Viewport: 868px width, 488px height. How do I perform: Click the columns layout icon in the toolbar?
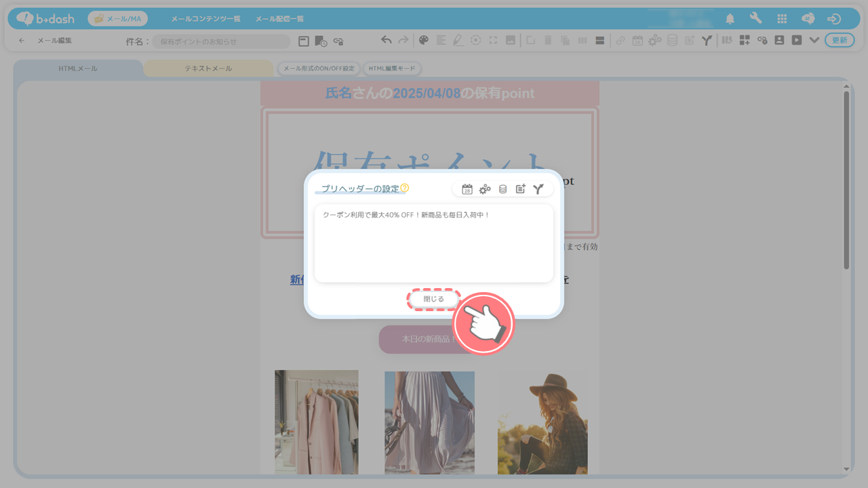point(583,41)
